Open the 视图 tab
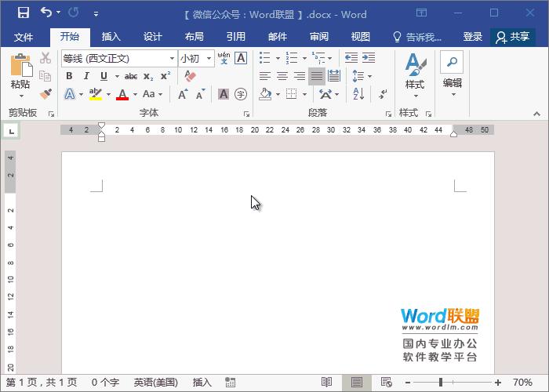Screen dimensions: 549x392 (x=361, y=37)
